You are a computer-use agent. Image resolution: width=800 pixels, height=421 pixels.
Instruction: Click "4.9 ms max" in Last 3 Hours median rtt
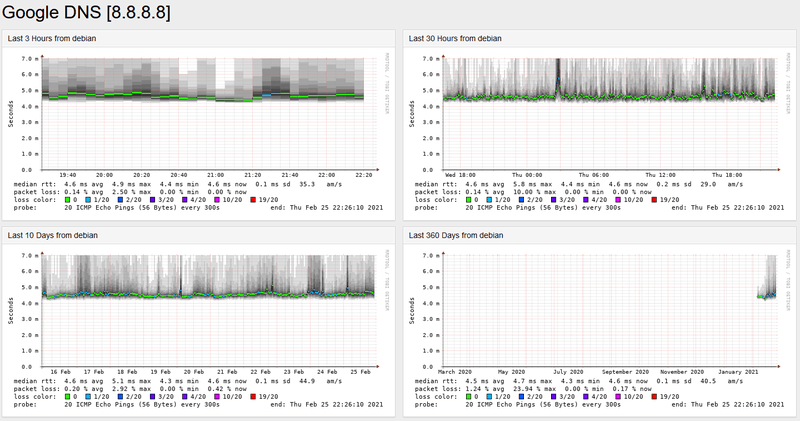point(132,184)
